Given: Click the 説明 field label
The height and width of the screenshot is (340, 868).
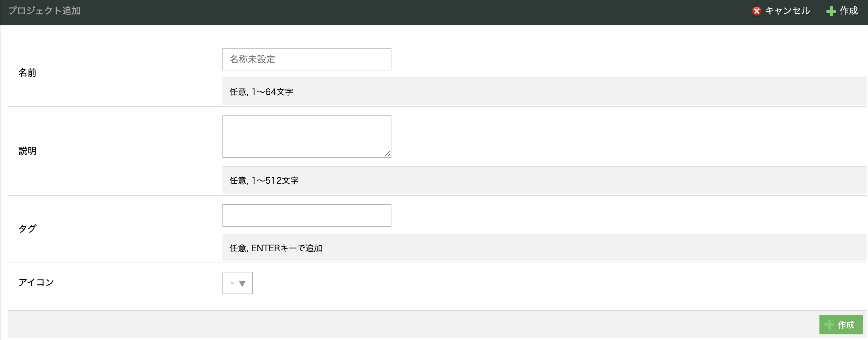Looking at the screenshot, I should 27,151.
